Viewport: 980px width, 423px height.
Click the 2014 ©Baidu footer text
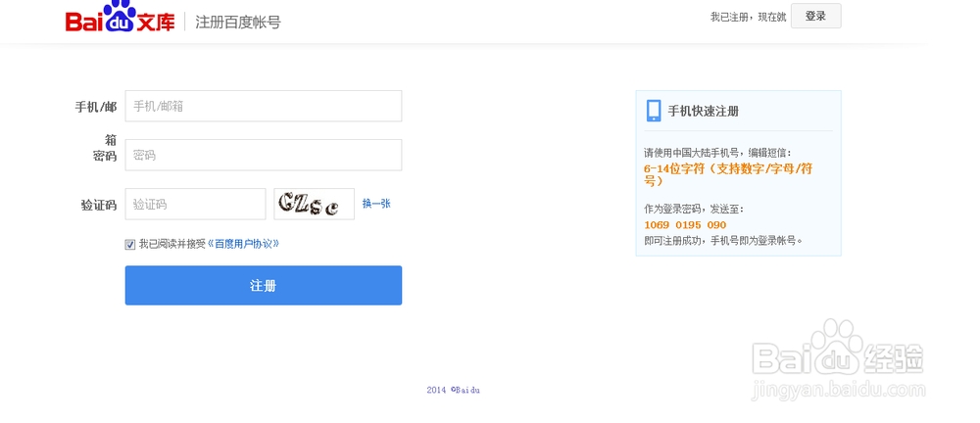(x=453, y=390)
